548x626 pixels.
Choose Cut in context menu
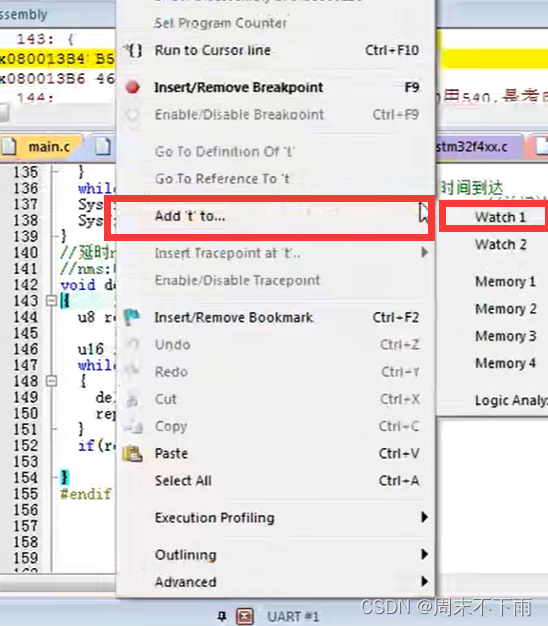pos(275,399)
